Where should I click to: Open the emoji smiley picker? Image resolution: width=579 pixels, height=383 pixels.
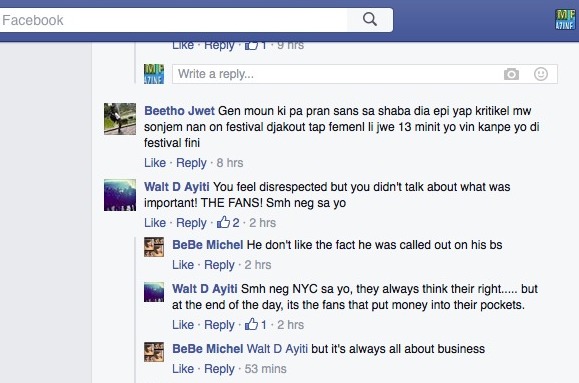541,74
